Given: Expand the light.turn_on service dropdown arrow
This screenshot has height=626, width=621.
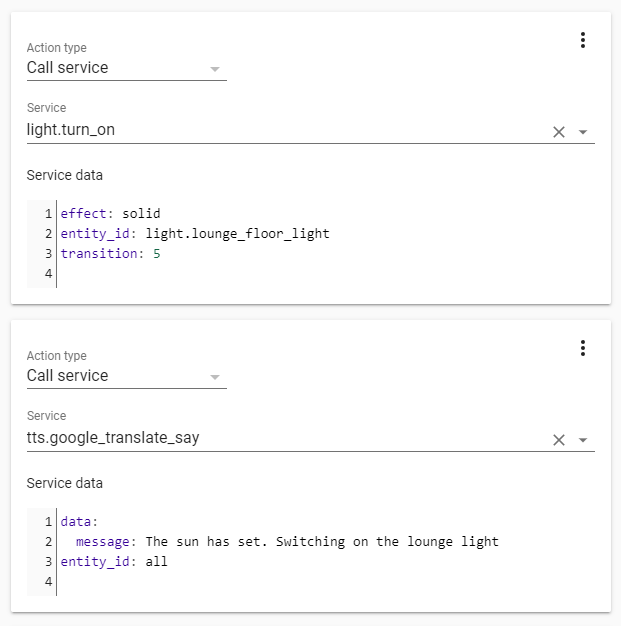Looking at the screenshot, I should 583,132.
